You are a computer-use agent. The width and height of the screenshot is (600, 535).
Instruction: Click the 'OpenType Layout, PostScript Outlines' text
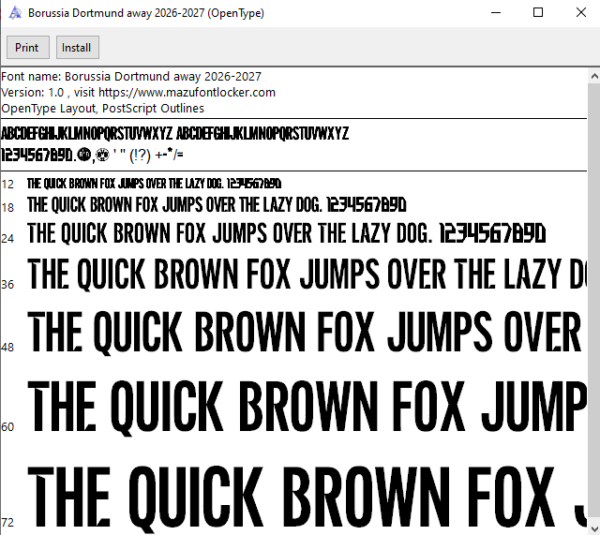pyautogui.click(x=103, y=108)
